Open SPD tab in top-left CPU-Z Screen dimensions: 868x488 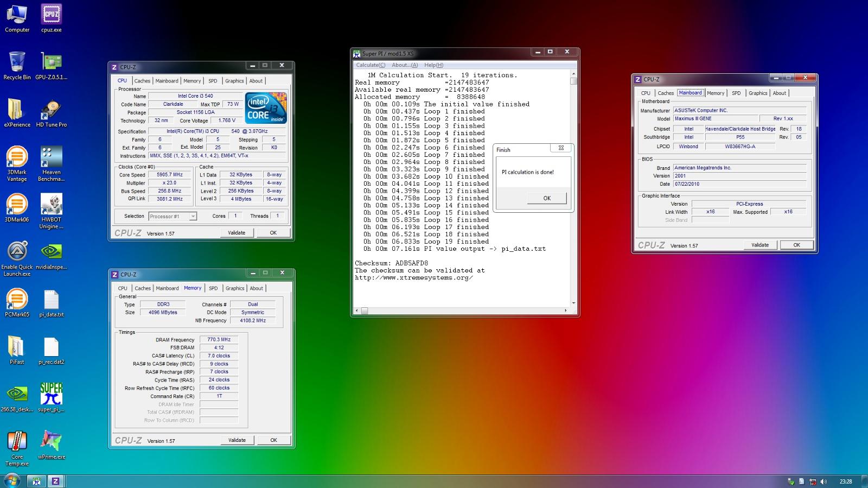click(x=213, y=81)
